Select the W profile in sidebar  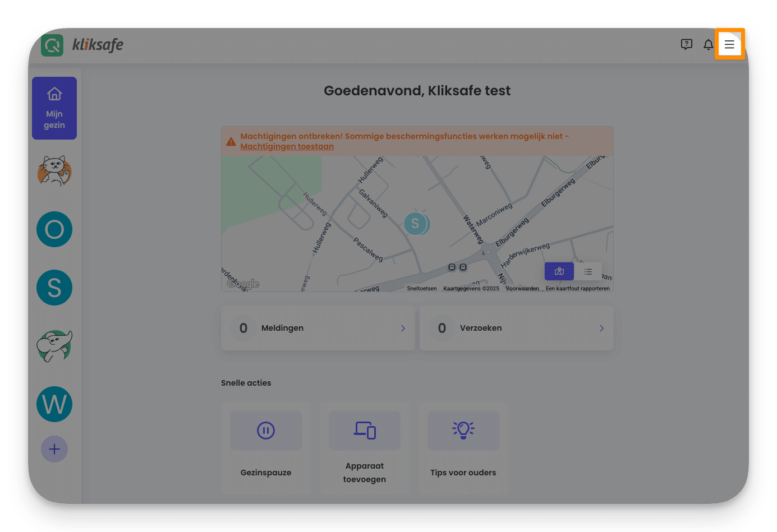[54, 404]
